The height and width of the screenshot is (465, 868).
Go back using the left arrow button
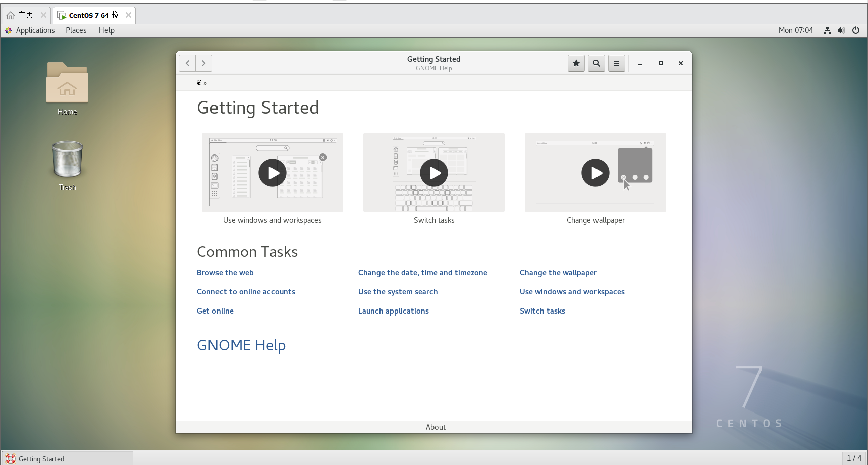pos(187,63)
